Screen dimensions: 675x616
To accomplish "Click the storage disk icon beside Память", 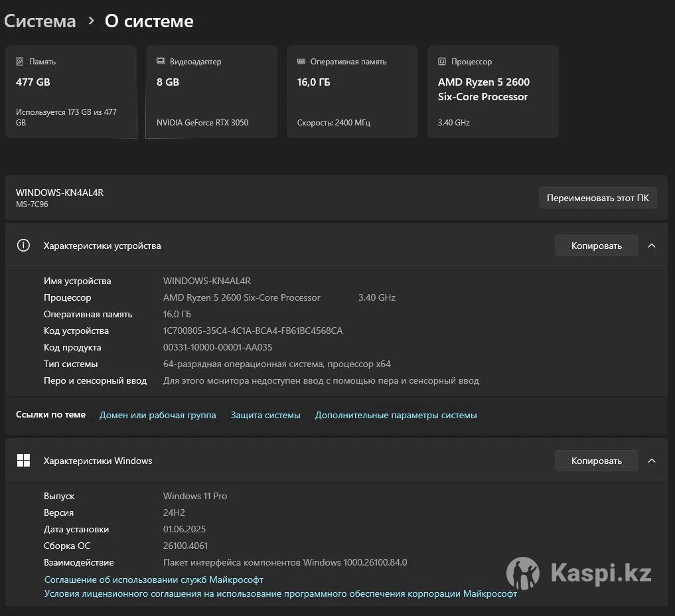I will [x=20, y=61].
